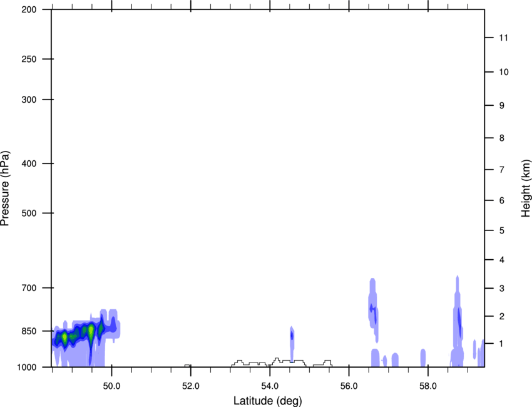This screenshot has height=407, width=532.
Task: Click the small blue plume near 54.5 latitude
Action: tap(292, 344)
